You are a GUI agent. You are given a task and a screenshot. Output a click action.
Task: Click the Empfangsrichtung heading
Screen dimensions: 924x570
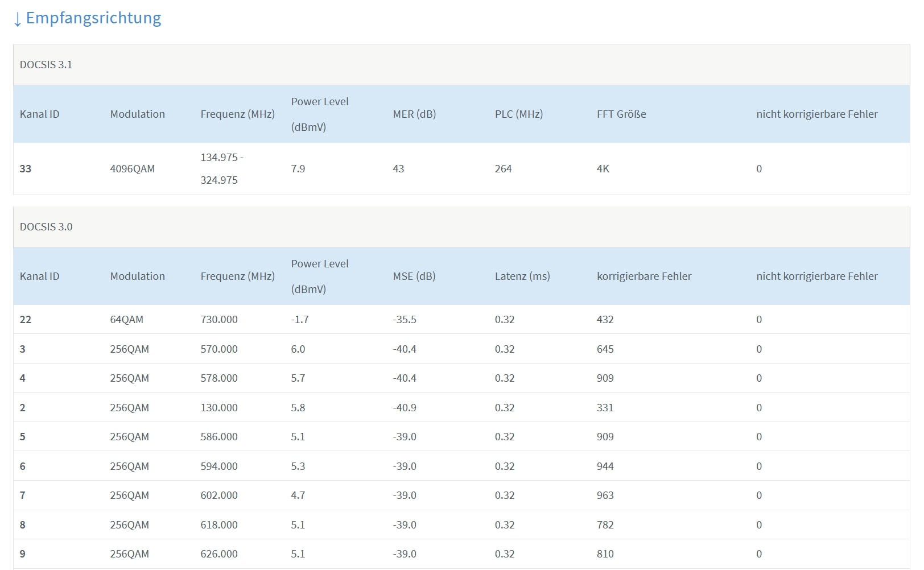(x=94, y=18)
